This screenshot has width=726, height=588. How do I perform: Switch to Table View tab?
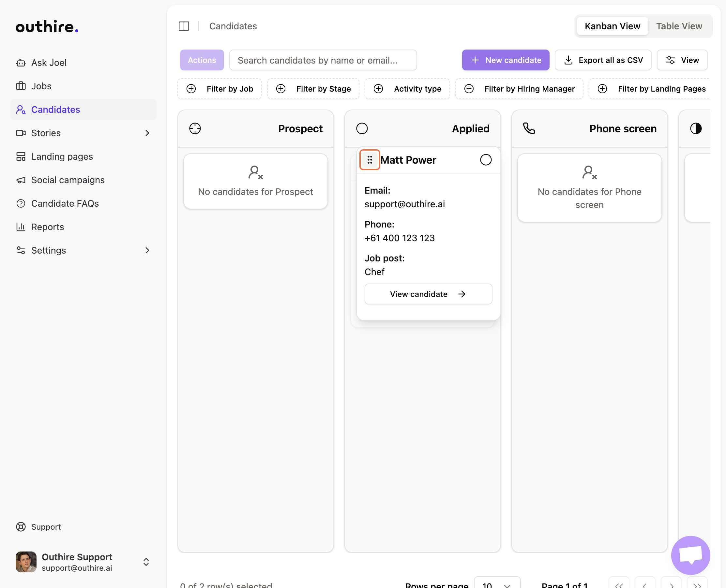coord(679,26)
